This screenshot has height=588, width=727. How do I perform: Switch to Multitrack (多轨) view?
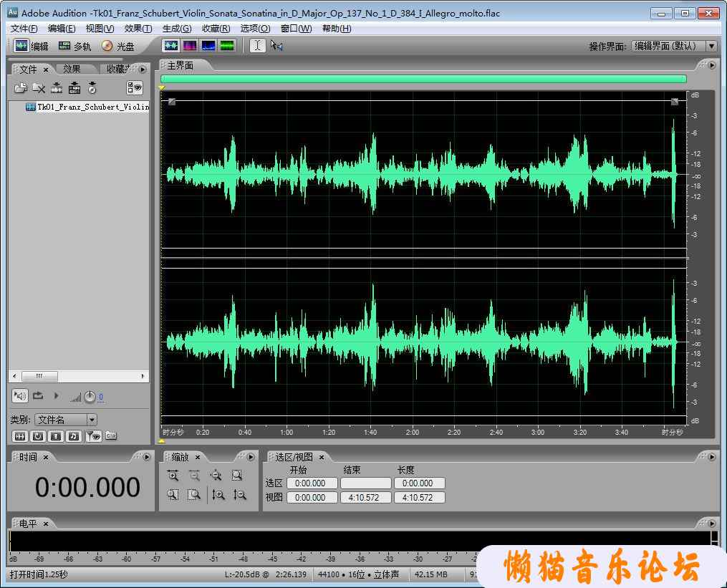coord(74,46)
